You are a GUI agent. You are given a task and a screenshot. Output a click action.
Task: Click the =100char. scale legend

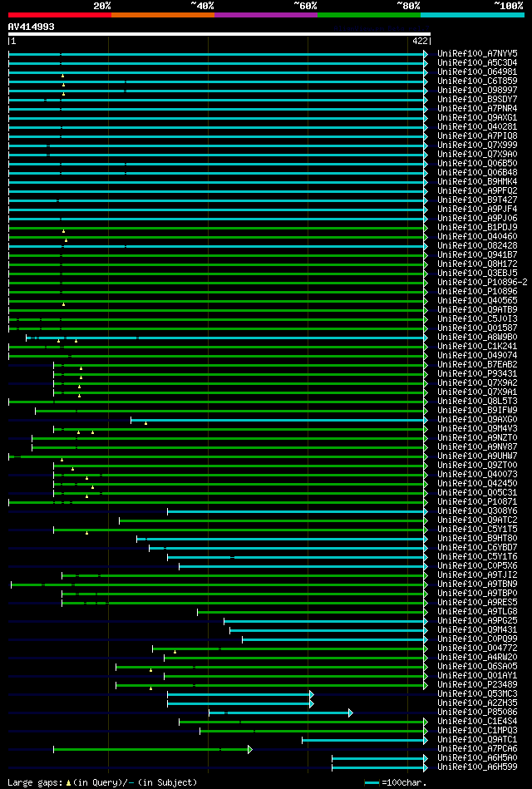tap(396, 782)
